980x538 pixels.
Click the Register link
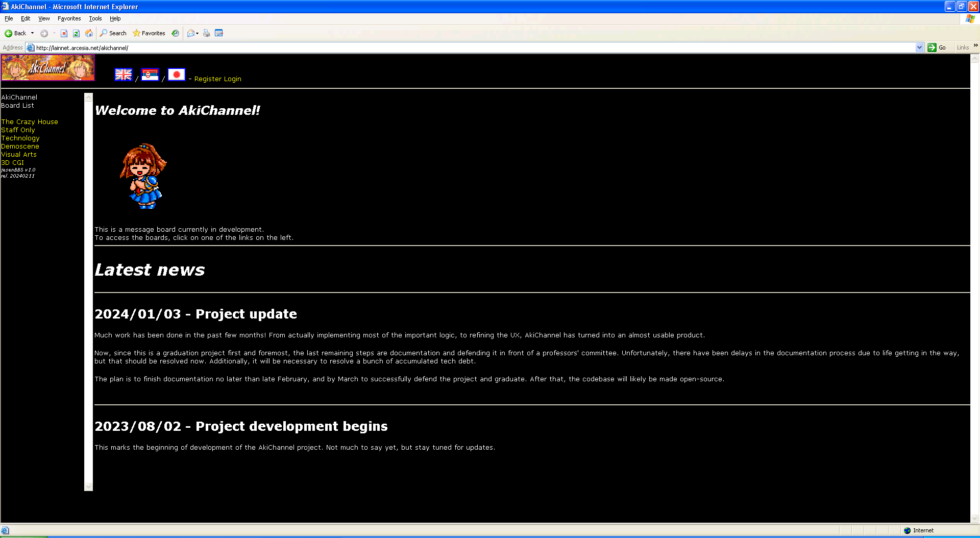(207, 79)
